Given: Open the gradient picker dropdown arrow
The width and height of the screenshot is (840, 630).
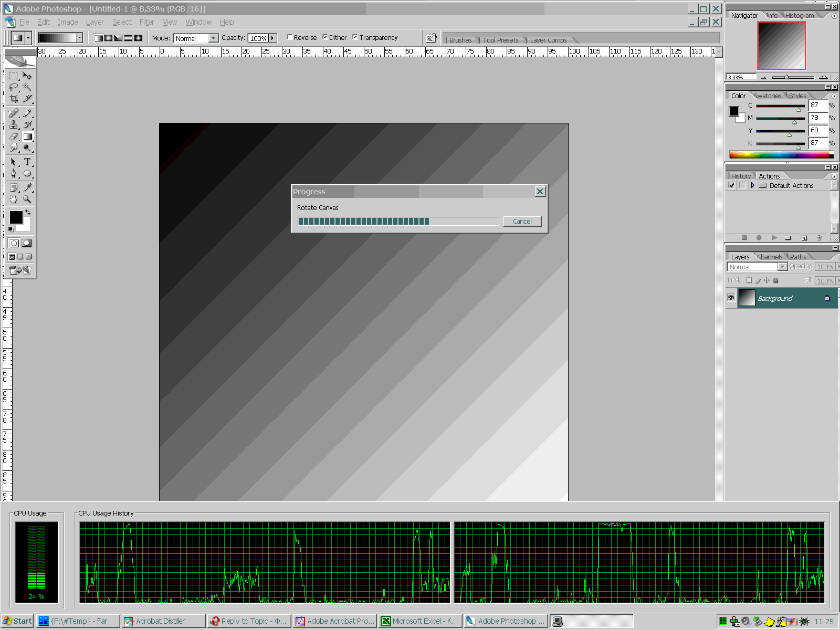Looking at the screenshot, I should coord(80,38).
